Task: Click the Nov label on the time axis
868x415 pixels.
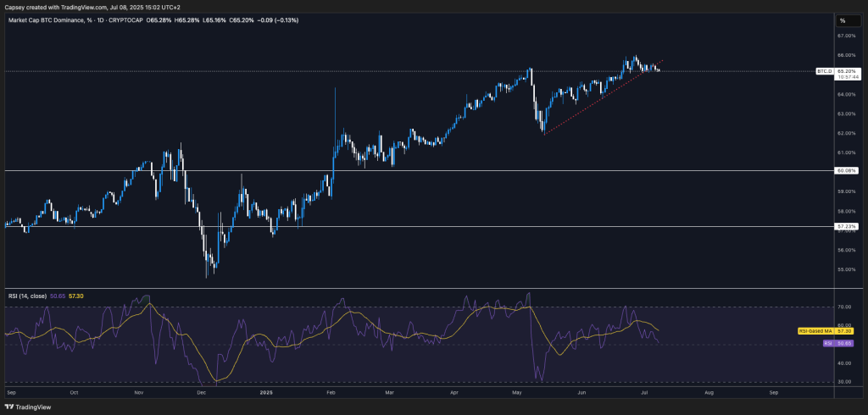Action: pyautogui.click(x=138, y=394)
